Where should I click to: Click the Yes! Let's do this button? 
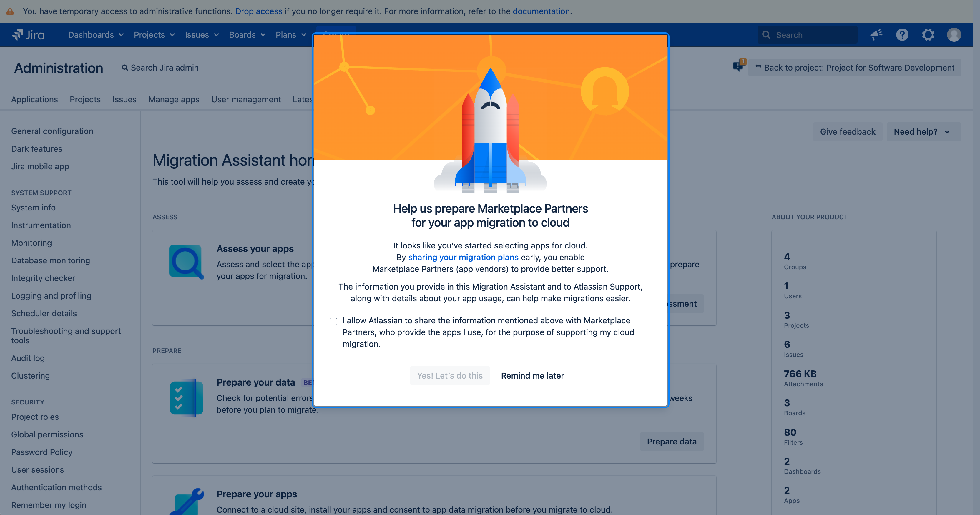click(450, 375)
